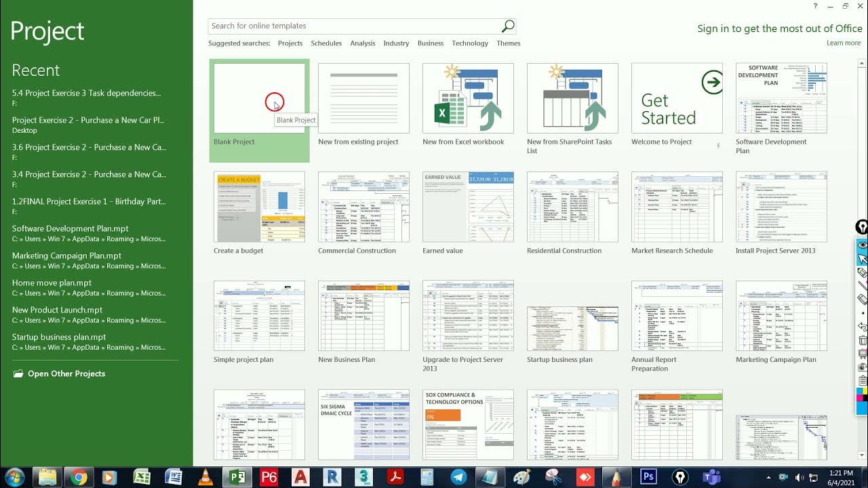The image size is (868, 488).
Task: Choose New from SharePoint Tasks List
Action: (x=572, y=108)
